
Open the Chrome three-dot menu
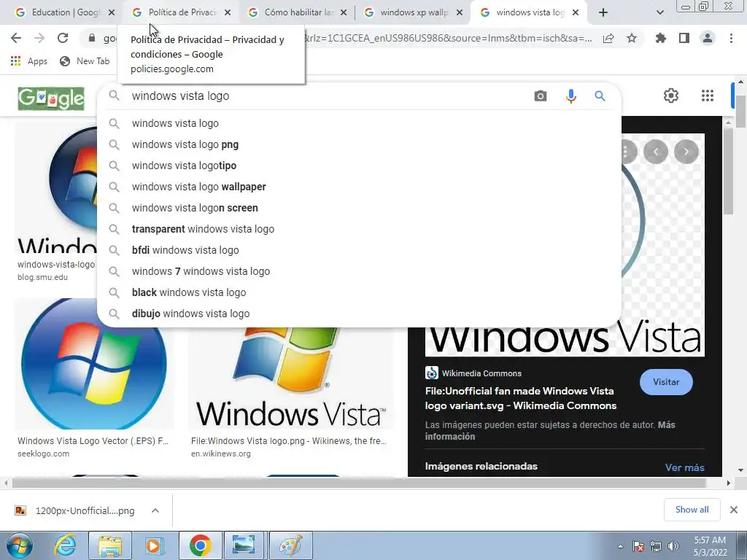click(731, 38)
